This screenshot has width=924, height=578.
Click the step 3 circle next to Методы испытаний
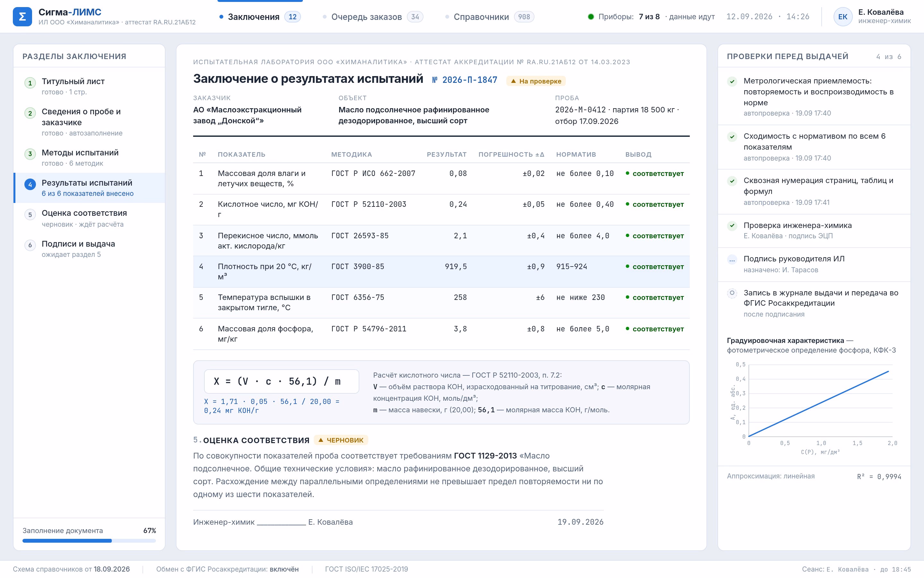click(30, 154)
